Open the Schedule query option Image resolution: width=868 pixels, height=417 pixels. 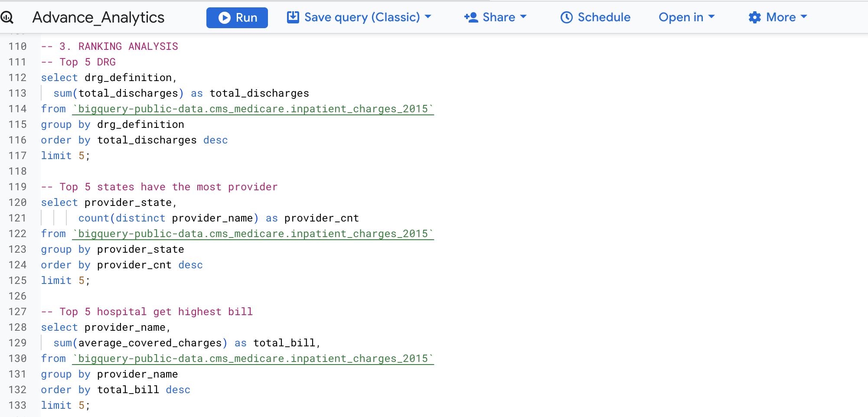coord(595,17)
